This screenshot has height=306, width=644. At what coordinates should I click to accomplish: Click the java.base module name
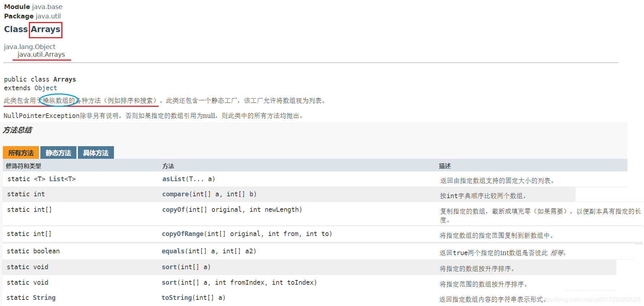pyautogui.click(x=47, y=7)
